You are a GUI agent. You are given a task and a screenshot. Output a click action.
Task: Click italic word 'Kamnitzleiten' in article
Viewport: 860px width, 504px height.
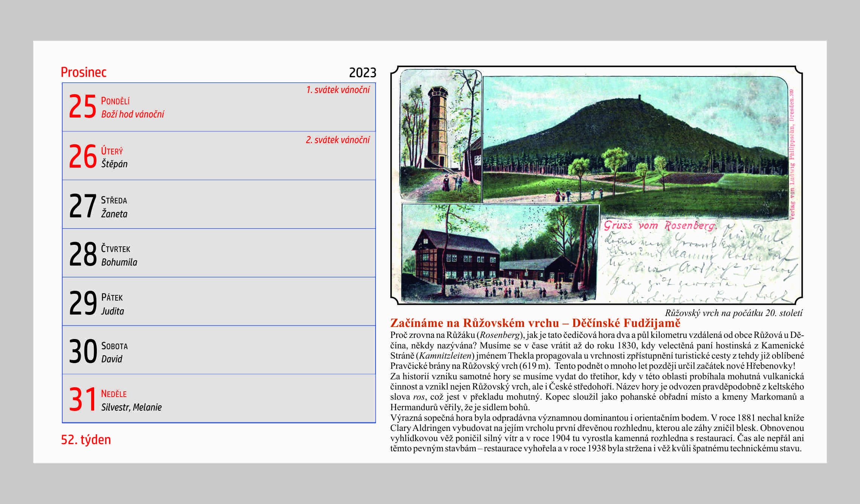coord(446,356)
